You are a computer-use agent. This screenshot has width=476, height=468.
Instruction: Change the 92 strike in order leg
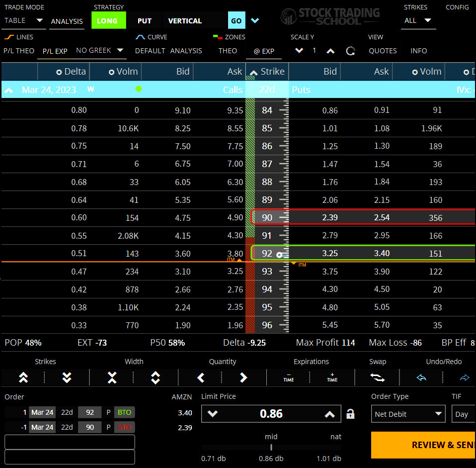[x=90, y=412]
